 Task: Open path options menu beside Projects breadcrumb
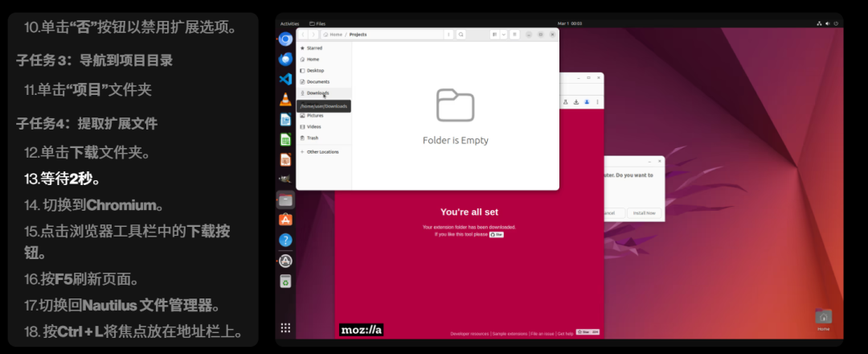(x=448, y=35)
